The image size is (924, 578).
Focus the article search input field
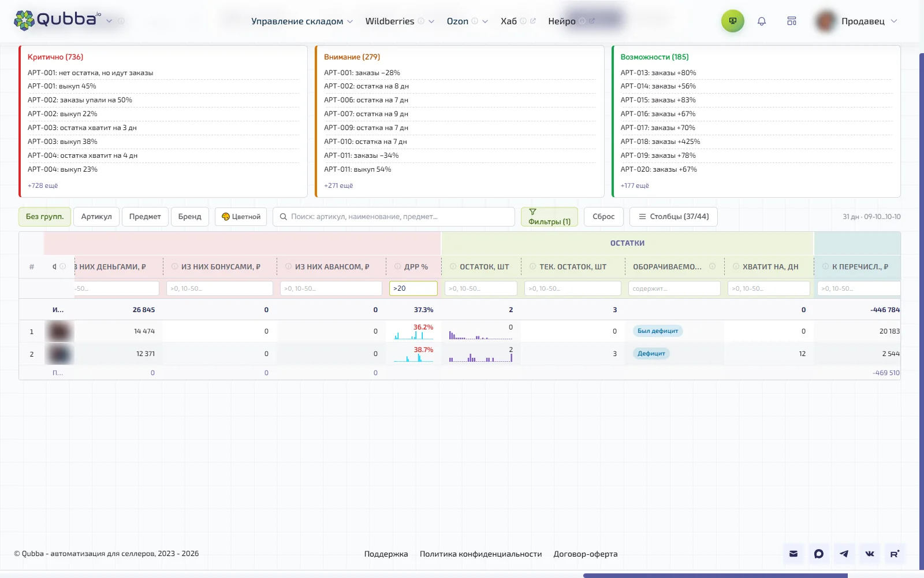[394, 217]
